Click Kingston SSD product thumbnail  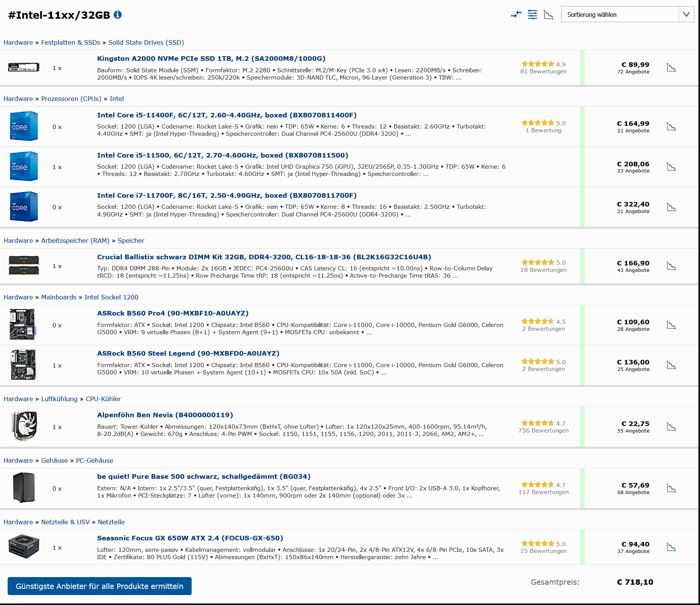[24, 68]
